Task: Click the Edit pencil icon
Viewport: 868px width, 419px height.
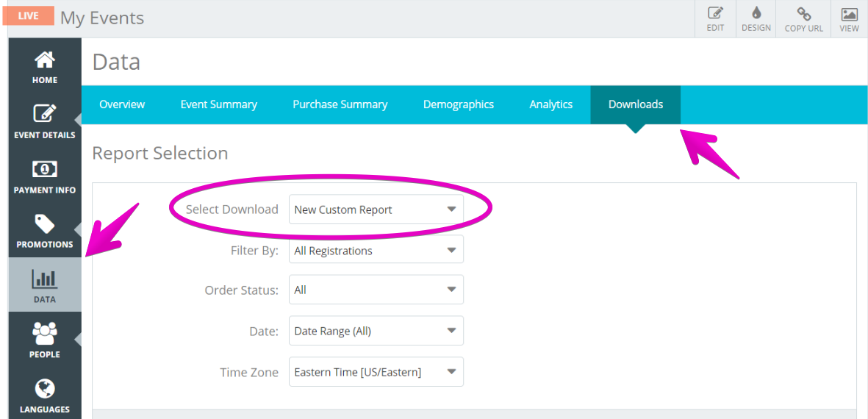Action: 715,13
